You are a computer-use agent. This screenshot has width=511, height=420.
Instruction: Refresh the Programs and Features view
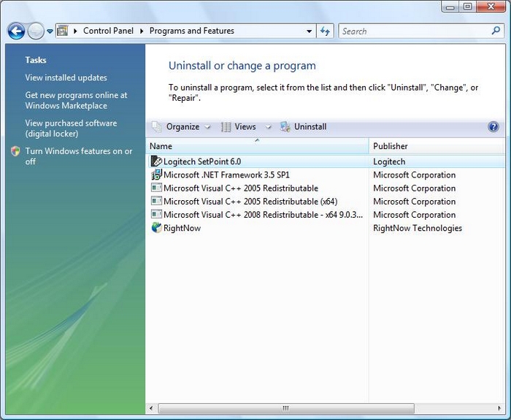pyautogui.click(x=325, y=31)
